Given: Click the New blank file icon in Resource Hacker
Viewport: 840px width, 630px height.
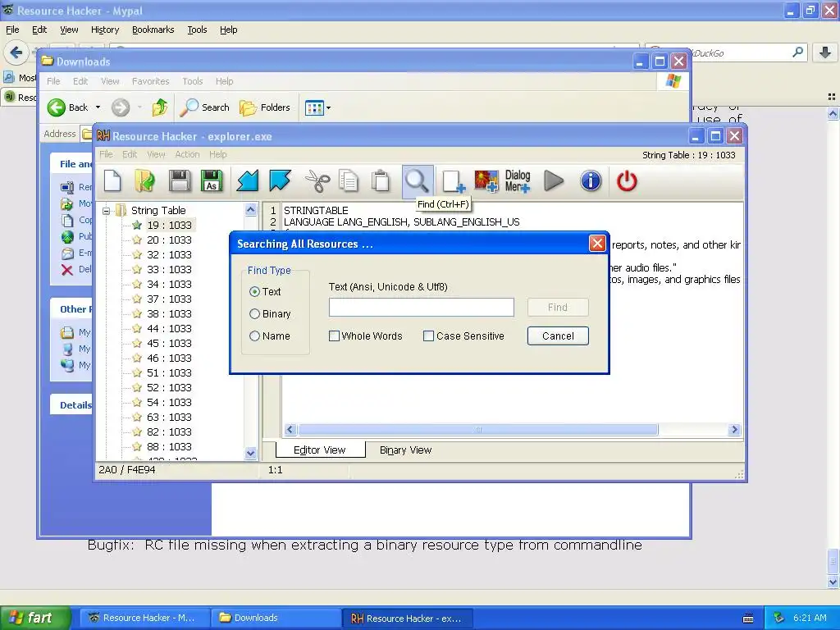Looking at the screenshot, I should tap(112, 180).
